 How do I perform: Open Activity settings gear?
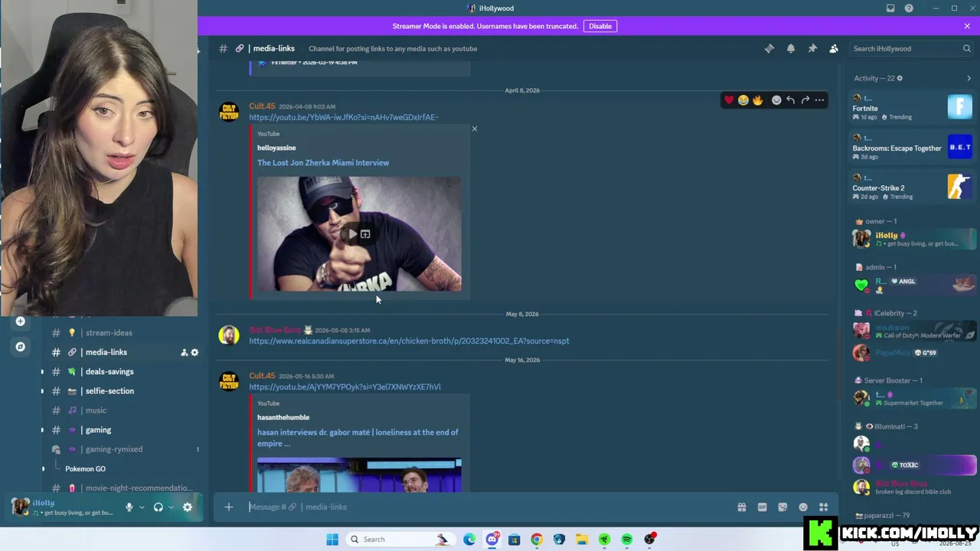(x=900, y=78)
